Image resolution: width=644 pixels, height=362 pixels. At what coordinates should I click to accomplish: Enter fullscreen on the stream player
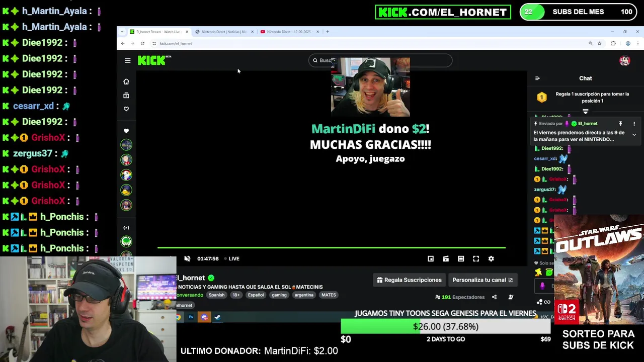coord(476,258)
